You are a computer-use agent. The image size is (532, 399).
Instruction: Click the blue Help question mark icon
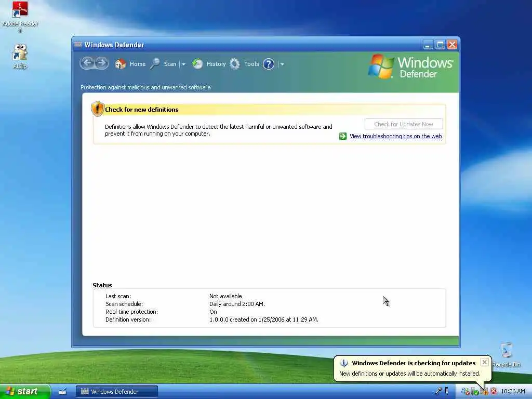click(x=269, y=64)
